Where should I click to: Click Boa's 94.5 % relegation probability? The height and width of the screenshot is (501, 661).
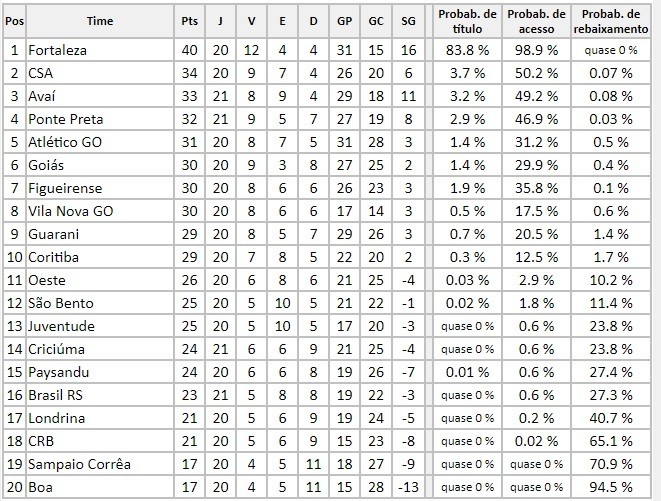click(x=611, y=487)
